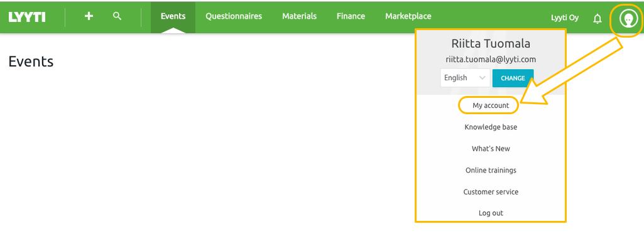
Task: View What's New
Action: [491, 149]
